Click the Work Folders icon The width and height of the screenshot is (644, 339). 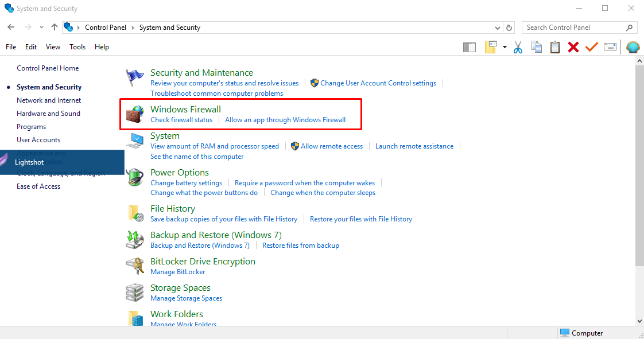coord(135,318)
